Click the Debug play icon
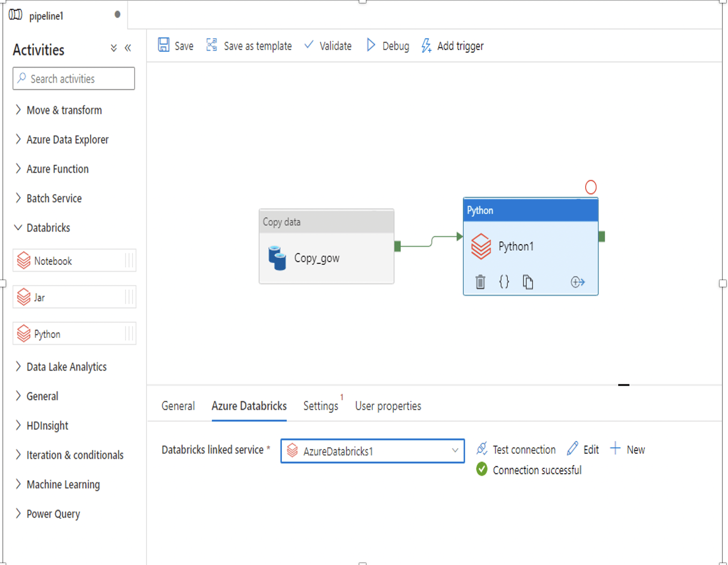 pyautogui.click(x=371, y=45)
